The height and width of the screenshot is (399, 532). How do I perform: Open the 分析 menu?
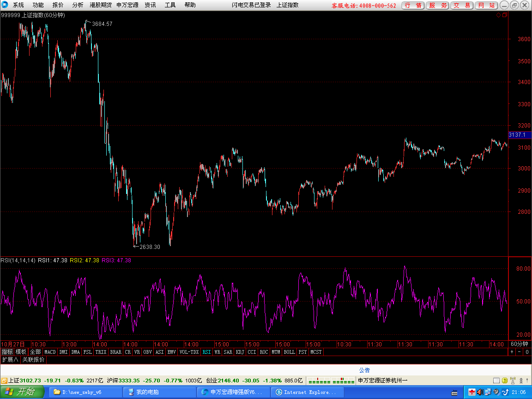click(78, 5)
